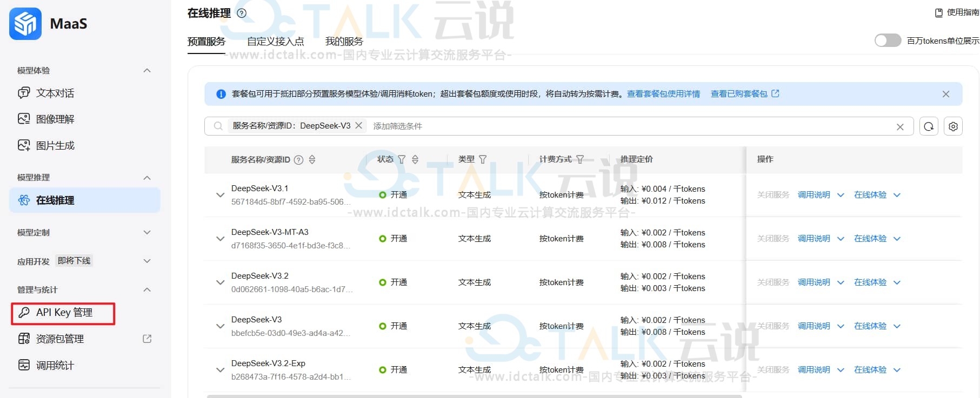The width and height of the screenshot is (980, 398).
Task: Toggle 百万tokens单位展示 switch
Action: point(888,41)
